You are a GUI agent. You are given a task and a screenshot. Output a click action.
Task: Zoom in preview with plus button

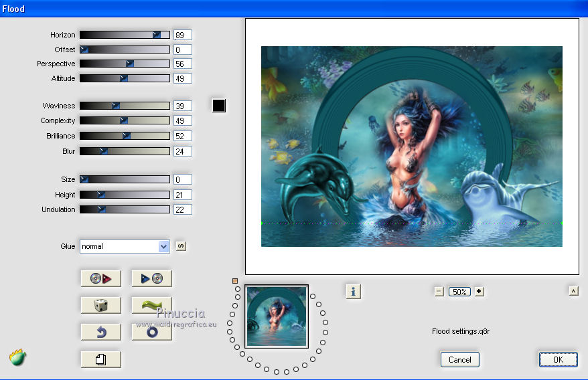tap(479, 291)
